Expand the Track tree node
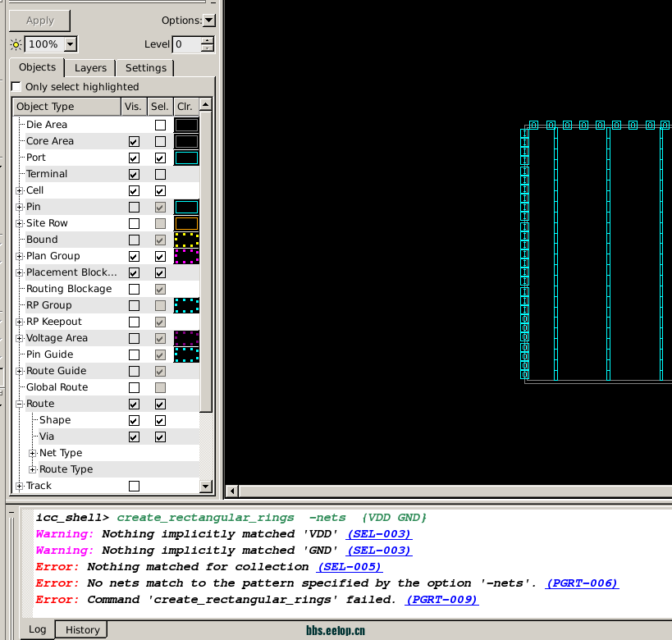 (x=20, y=486)
